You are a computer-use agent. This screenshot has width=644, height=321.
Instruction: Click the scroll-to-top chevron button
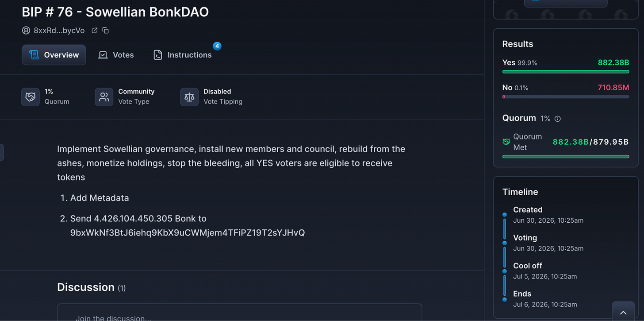click(623, 312)
